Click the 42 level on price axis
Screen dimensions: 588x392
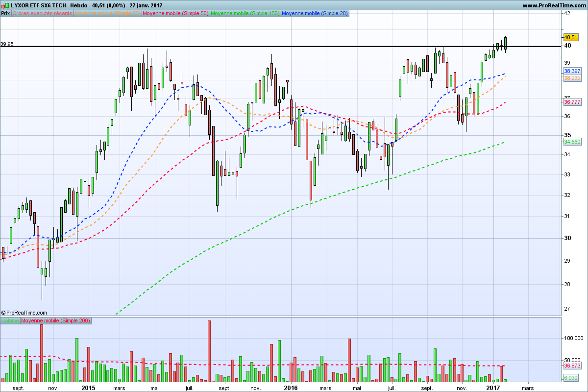[x=567, y=13]
